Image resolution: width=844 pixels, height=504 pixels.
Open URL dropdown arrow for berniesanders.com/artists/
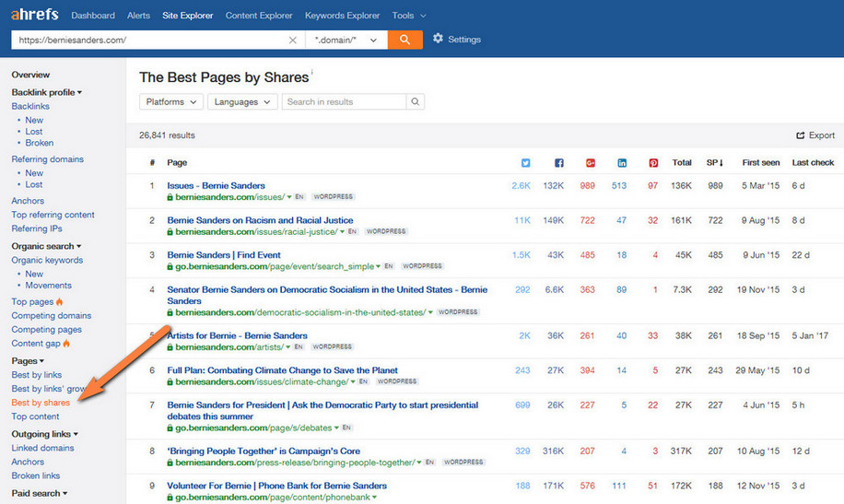click(x=288, y=347)
